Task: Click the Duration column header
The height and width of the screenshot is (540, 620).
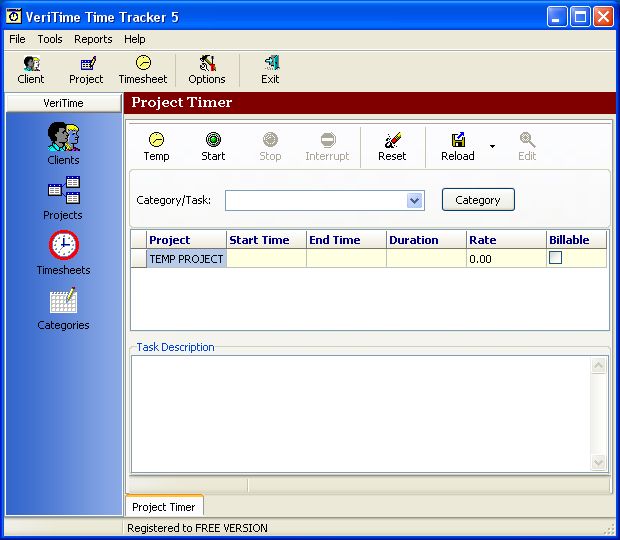Action: [426, 240]
